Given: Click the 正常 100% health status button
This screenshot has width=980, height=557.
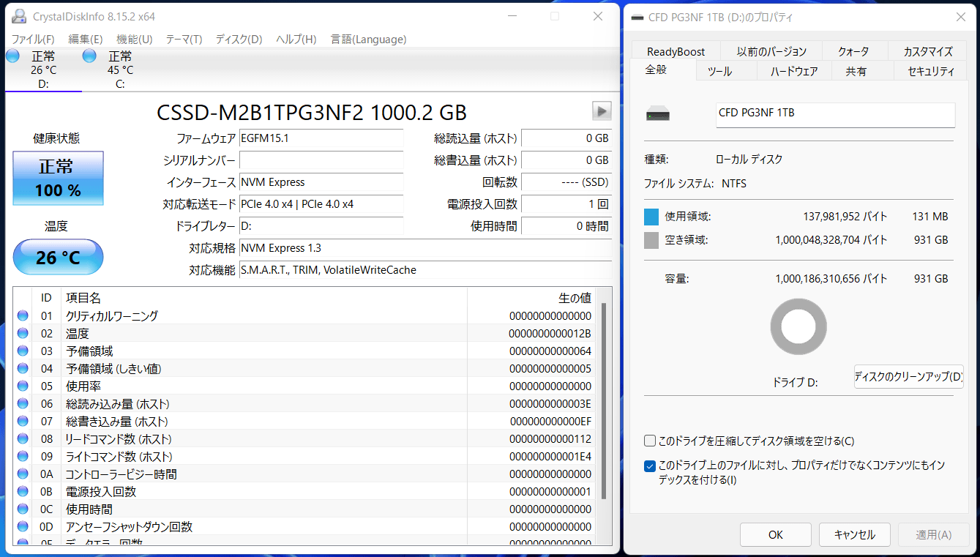Looking at the screenshot, I should point(59,178).
